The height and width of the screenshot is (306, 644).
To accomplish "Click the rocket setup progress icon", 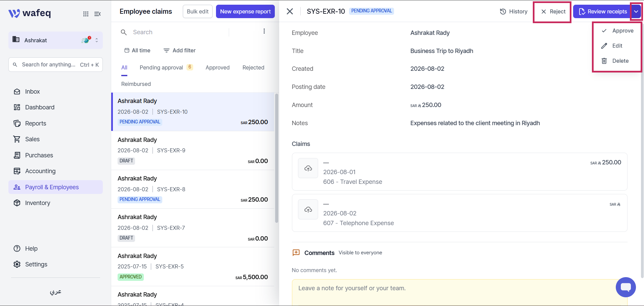I will (x=86, y=40).
